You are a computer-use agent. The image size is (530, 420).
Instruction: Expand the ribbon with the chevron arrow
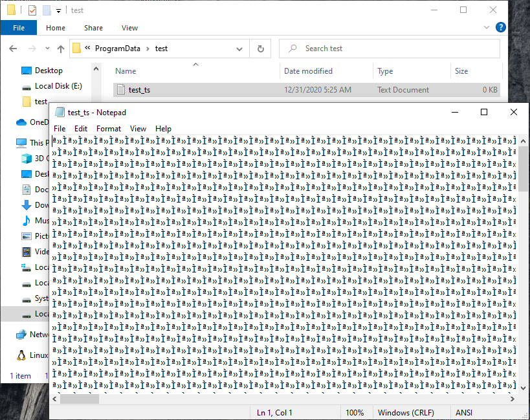point(487,28)
